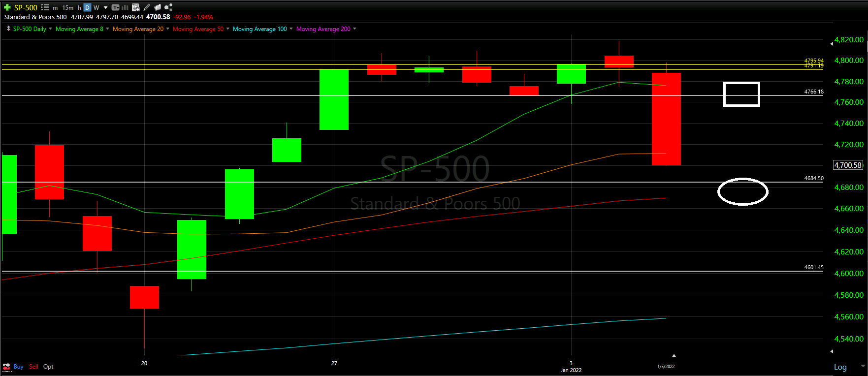Image resolution: width=868 pixels, height=376 pixels.
Task: Click the 4766.18 horizontal level label
Action: [x=814, y=92]
